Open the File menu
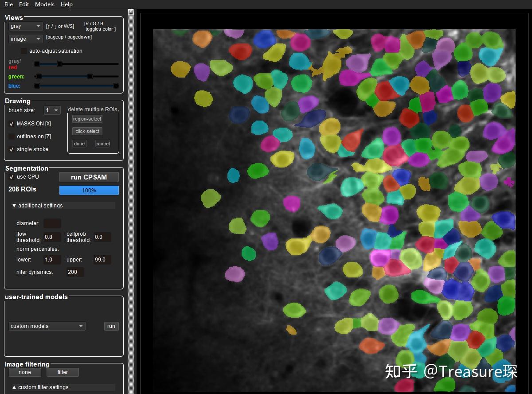 pyautogui.click(x=8, y=4)
